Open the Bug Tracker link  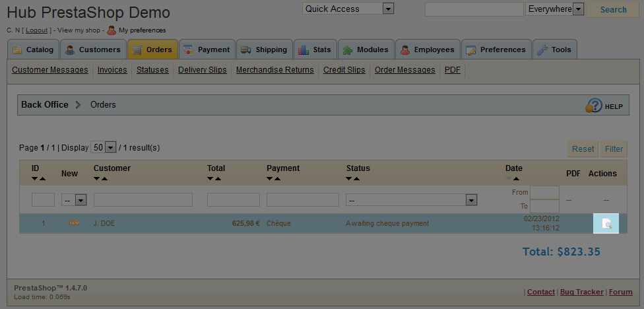pos(581,292)
